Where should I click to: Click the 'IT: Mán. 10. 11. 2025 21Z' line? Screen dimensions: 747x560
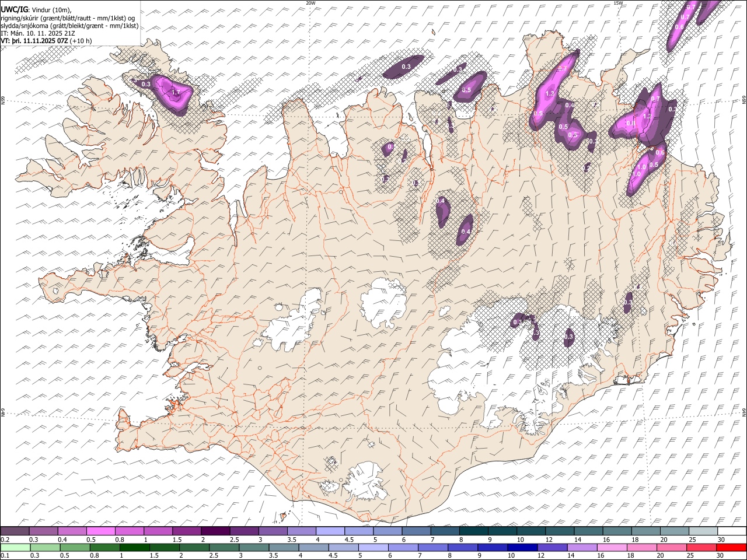pos(38,33)
